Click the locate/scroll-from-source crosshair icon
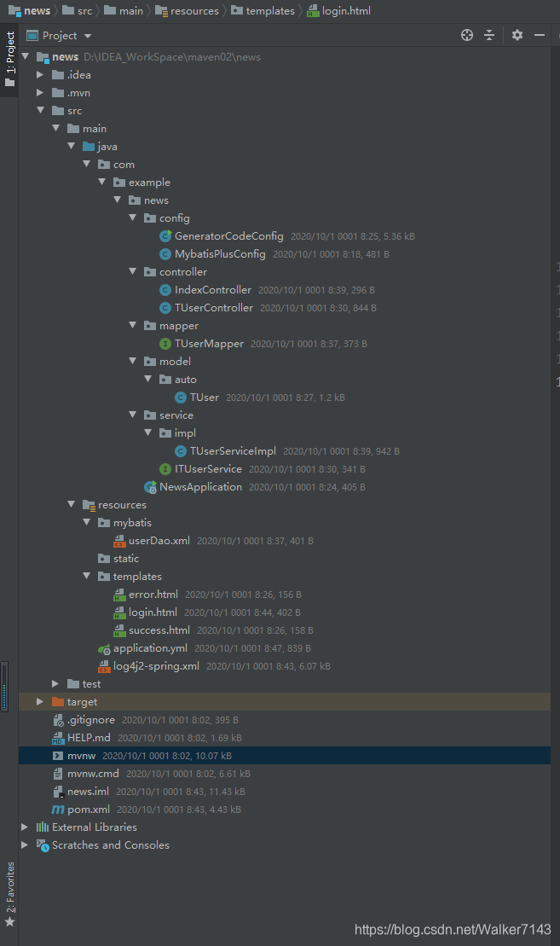The height and width of the screenshot is (946, 560). click(466, 35)
